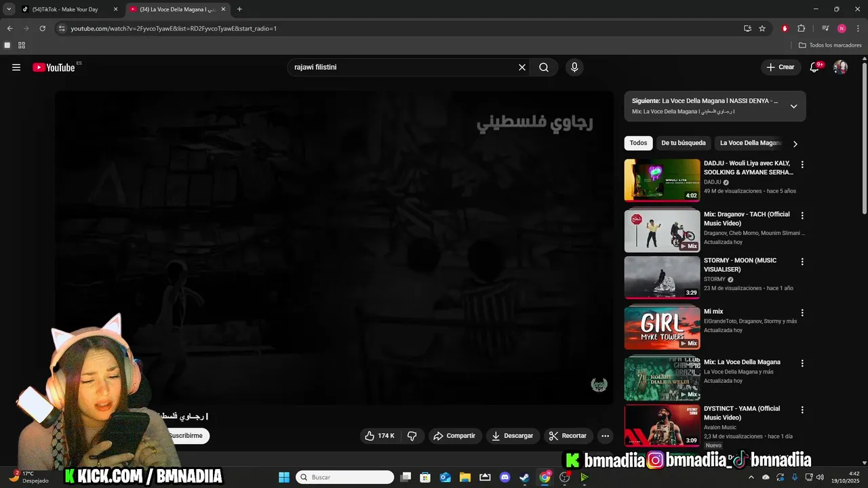
Task: Go back in browser history
Action: point(9,28)
